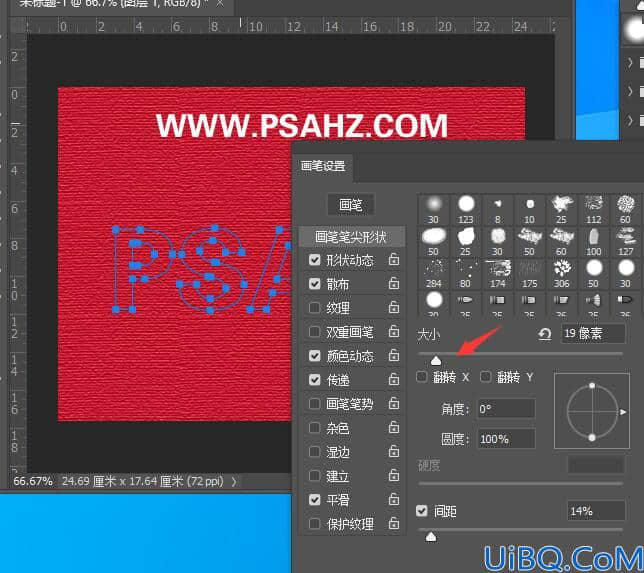Enable the 双重画笔 checkbox
This screenshot has height=573, width=644.
315,331
